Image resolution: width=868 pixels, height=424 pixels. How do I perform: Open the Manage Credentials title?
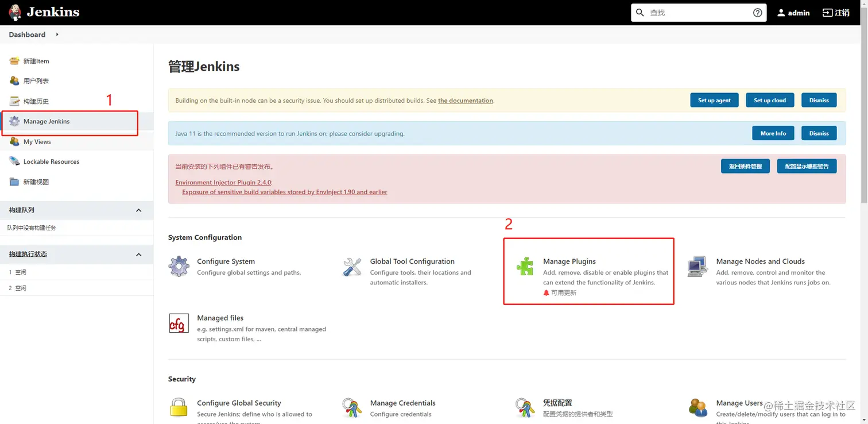point(402,403)
